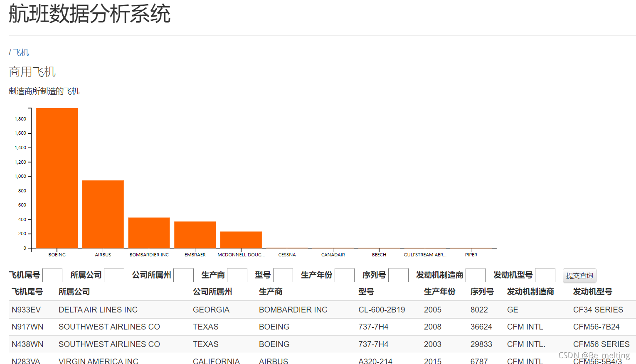
Task: Select the DELTA AIR LINES INC cell
Action: tap(98, 310)
